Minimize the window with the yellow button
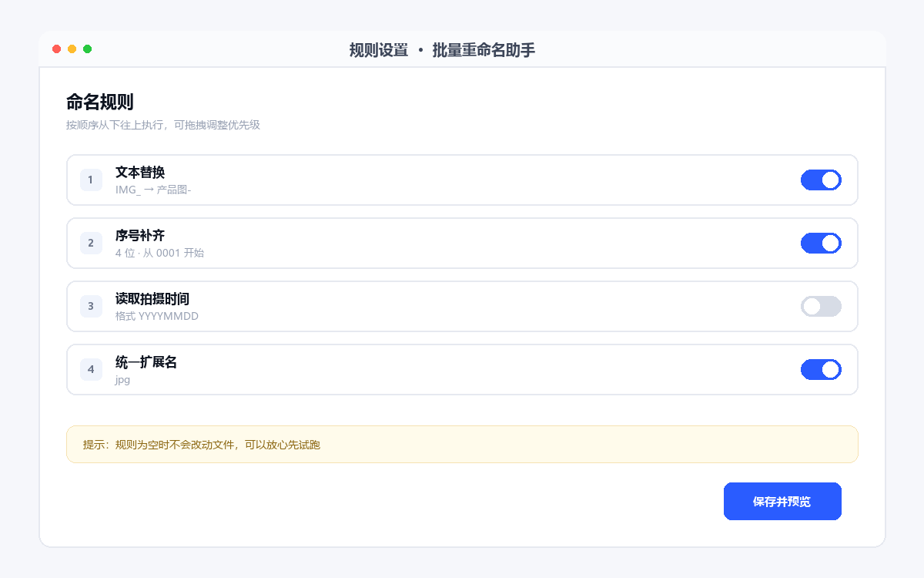 (72, 49)
